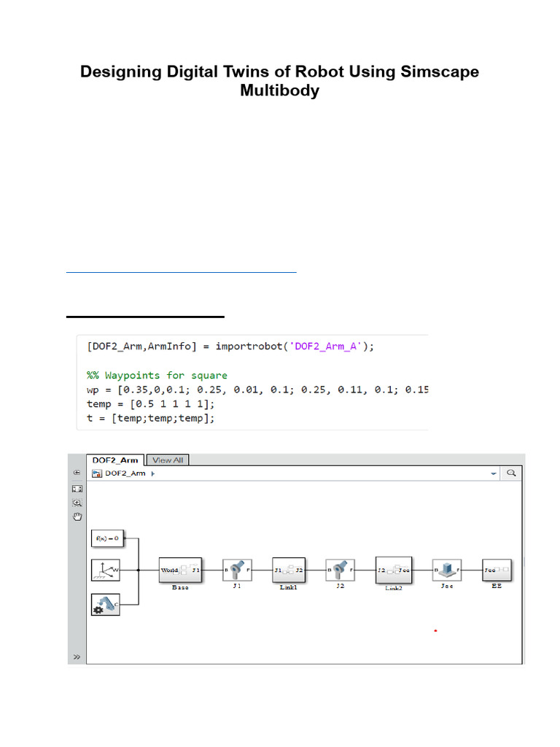
Task: Select the Base subsystem block
Action: coord(181,570)
